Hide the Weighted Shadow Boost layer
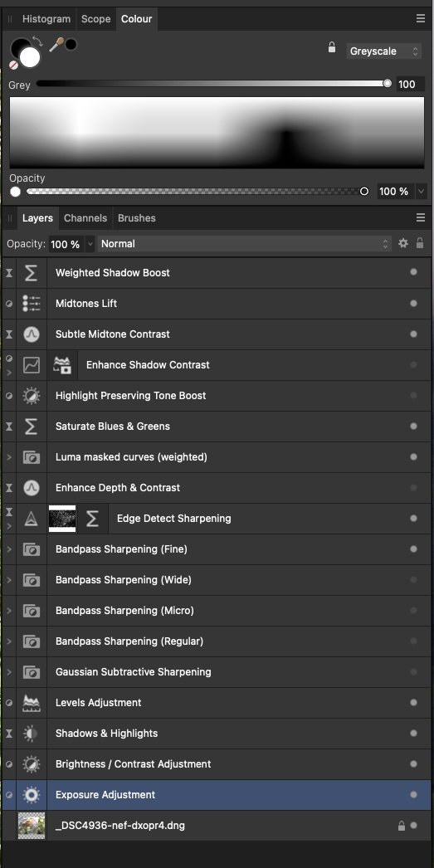Screen dimensions: 434x868 click(x=413, y=272)
